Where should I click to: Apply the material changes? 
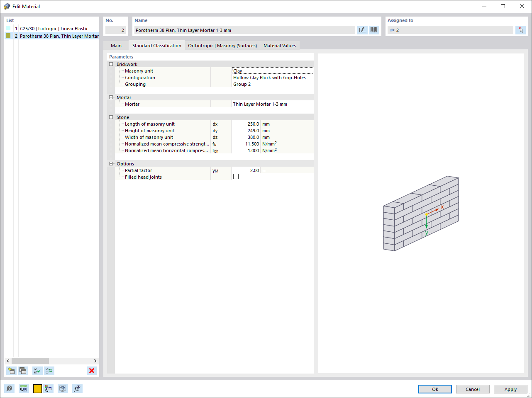pos(510,389)
